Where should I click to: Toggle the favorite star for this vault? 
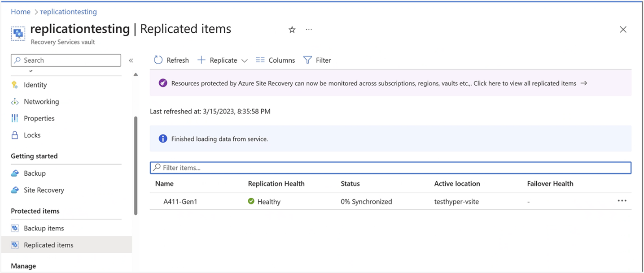[x=292, y=29]
